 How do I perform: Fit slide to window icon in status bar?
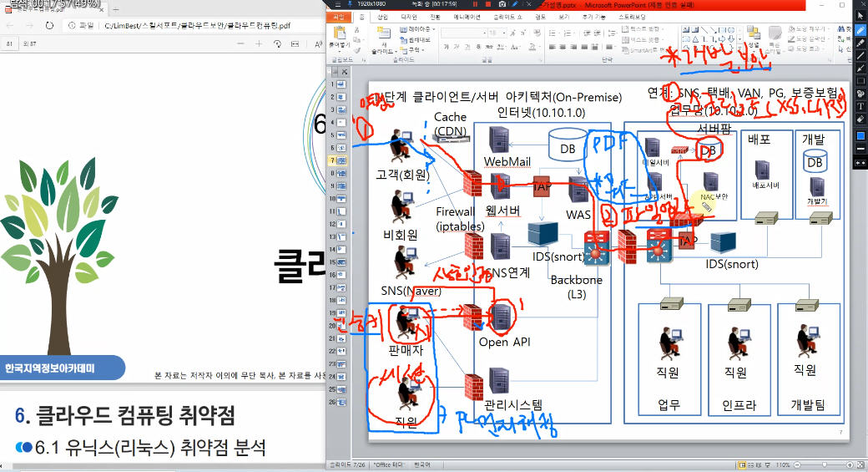860,464
